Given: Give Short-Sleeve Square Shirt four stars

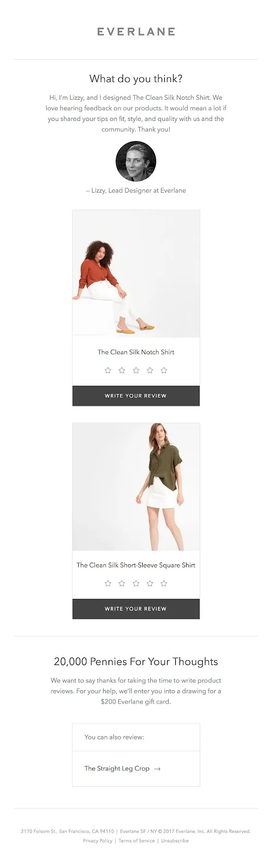Looking at the screenshot, I should pos(150,583).
